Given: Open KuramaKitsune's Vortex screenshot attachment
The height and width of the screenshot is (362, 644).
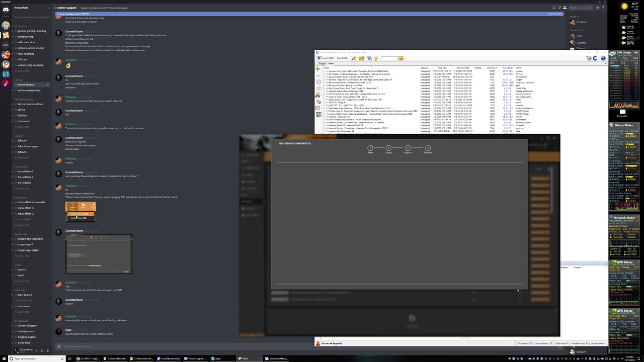Looking at the screenshot, I should 99,254.
